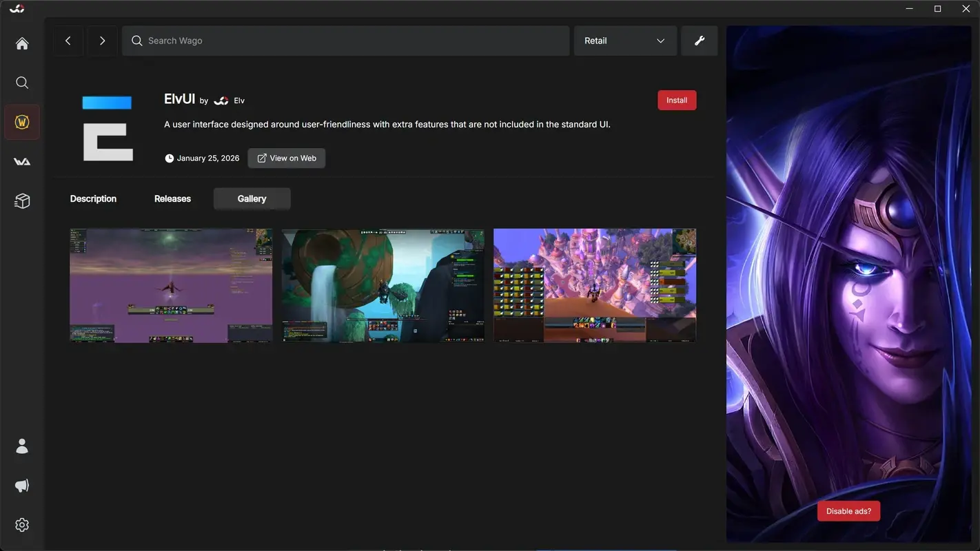Open application settings via the gear icon
Viewport: 980px width, 551px height.
click(21, 524)
